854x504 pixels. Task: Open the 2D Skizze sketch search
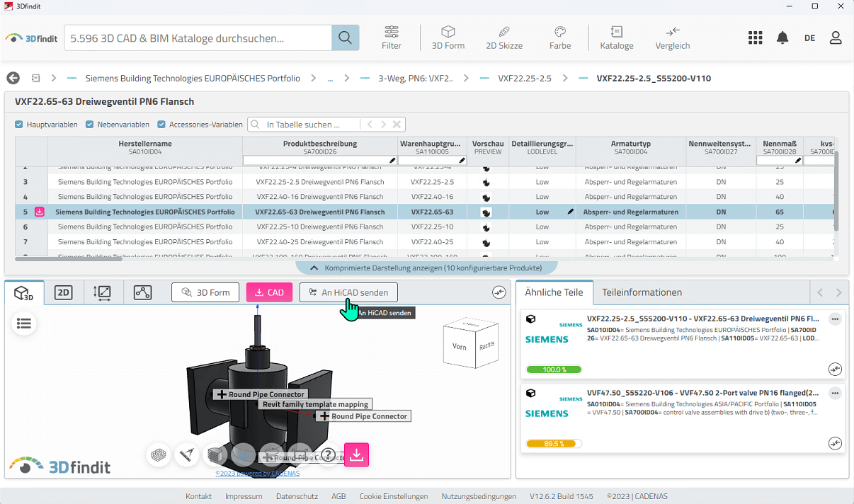(x=504, y=38)
